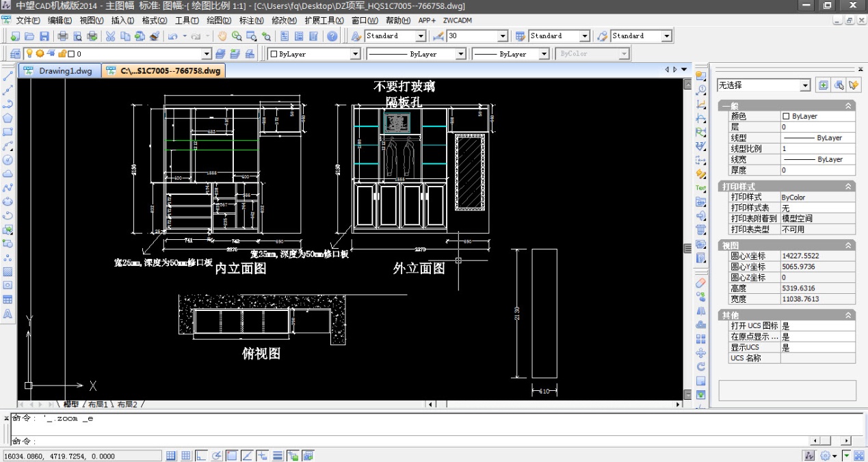This screenshot has height=462, width=868.
Task: Open the ByLayer color control dropdown
Action: point(354,54)
